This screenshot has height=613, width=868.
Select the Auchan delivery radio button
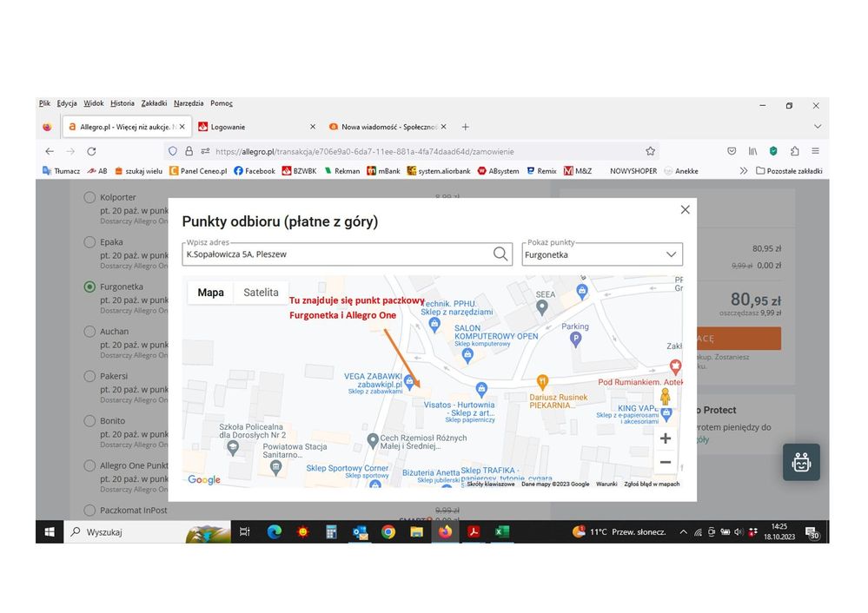coord(89,332)
